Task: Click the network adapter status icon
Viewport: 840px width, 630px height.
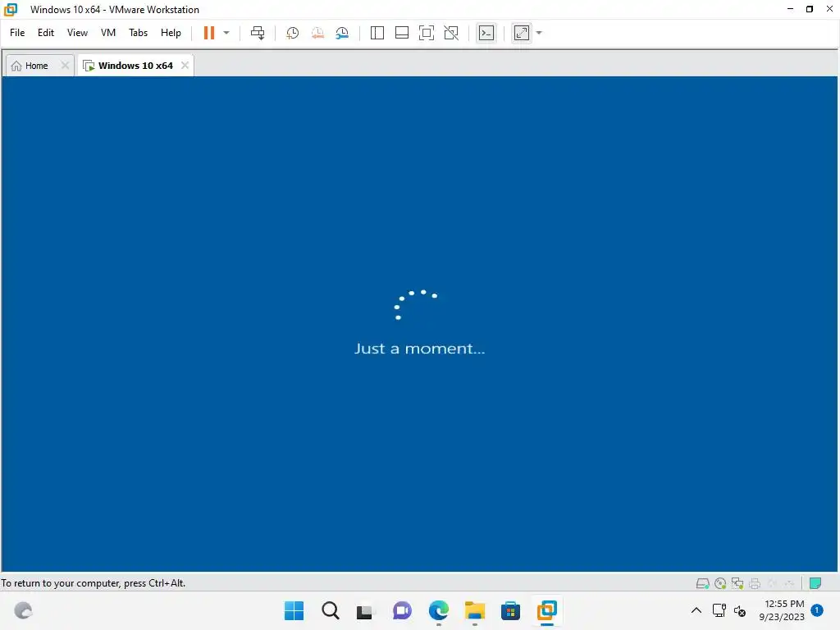Action: pyautogui.click(x=737, y=583)
